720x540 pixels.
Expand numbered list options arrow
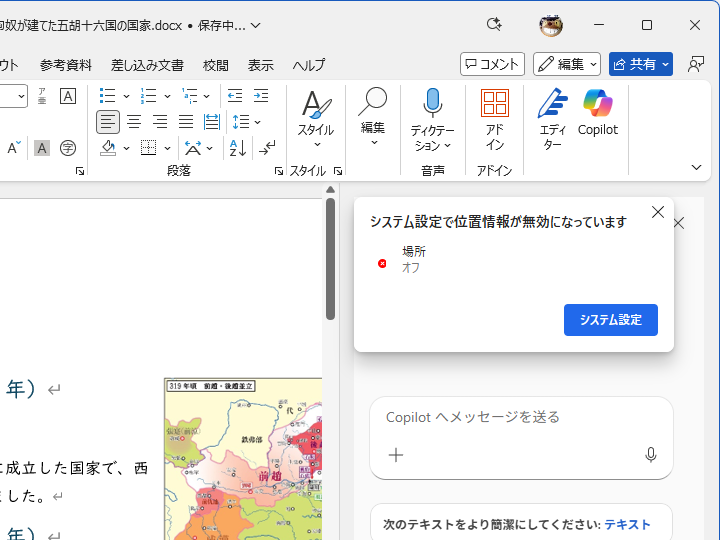[x=167, y=96]
